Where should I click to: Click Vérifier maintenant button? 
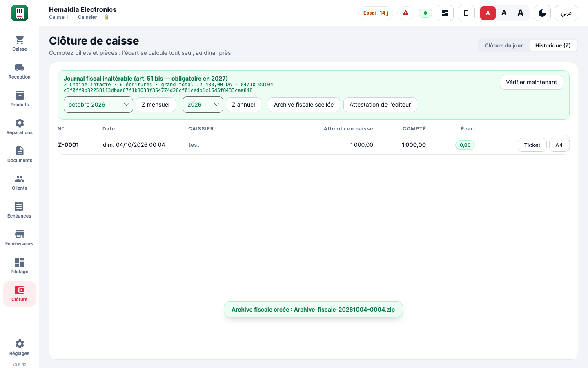point(531,82)
